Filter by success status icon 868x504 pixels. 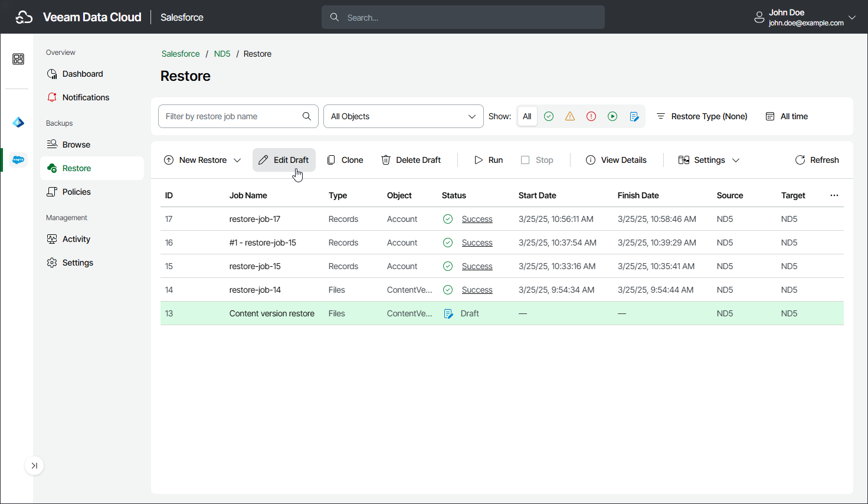[x=549, y=116]
